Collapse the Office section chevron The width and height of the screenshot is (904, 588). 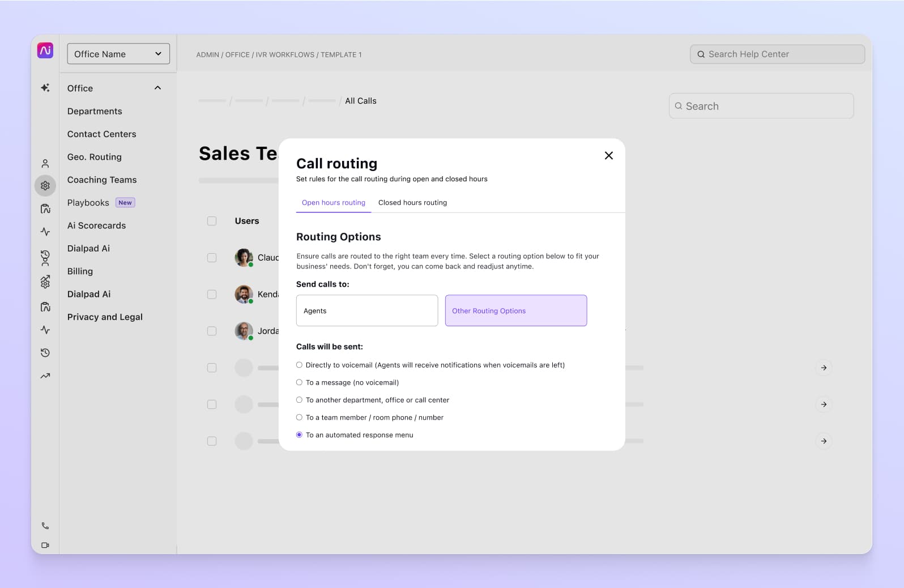tap(157, 88)
